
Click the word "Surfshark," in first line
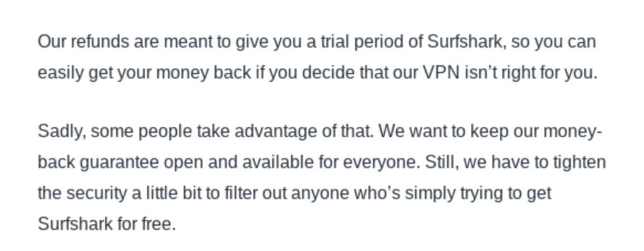click(466, 42)
